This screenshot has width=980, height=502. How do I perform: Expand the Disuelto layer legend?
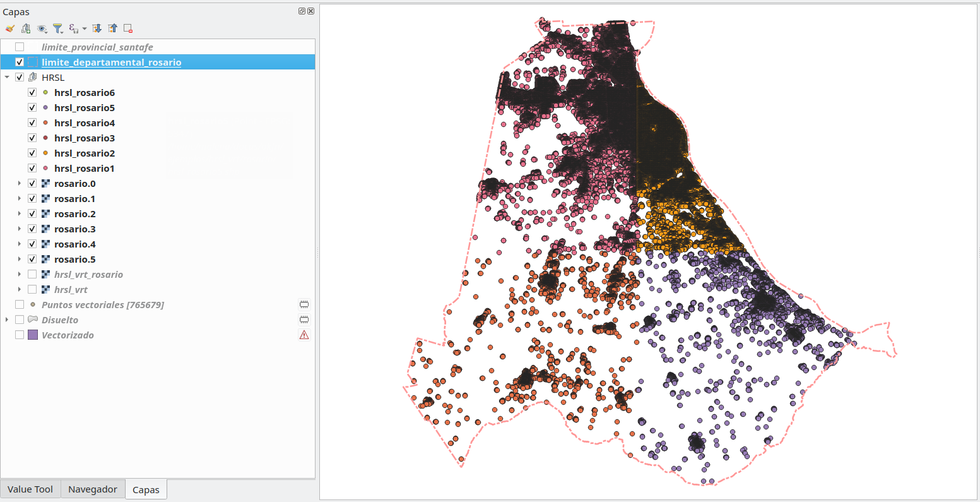[7, 320]
